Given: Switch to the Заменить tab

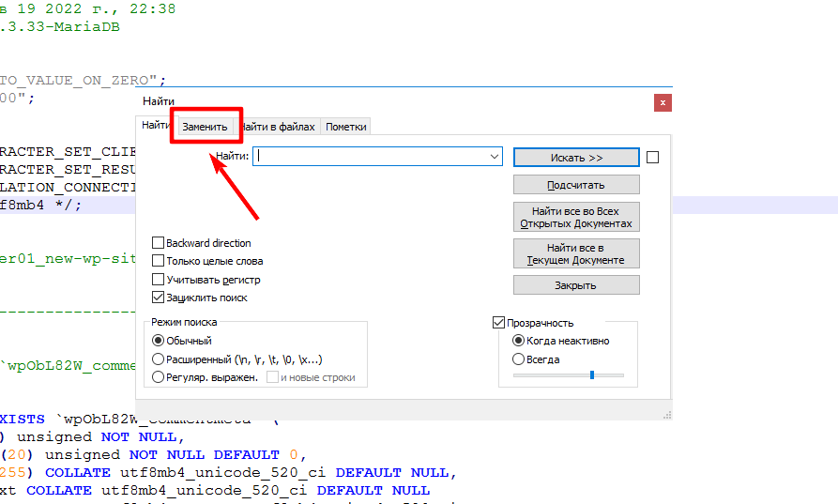Looking at the screenshot, I should pyautogui.click(x=205, y=127).
